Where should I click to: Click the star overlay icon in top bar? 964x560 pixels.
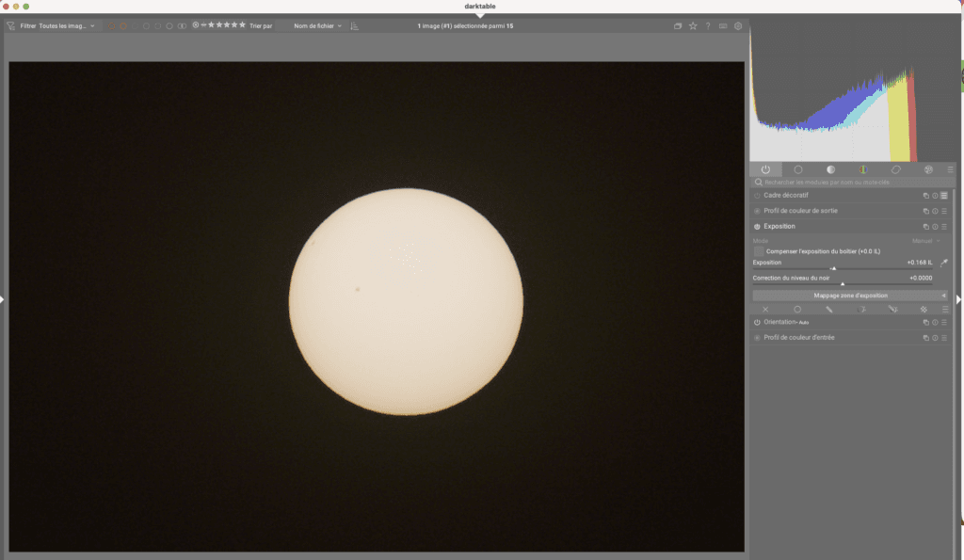693,25
